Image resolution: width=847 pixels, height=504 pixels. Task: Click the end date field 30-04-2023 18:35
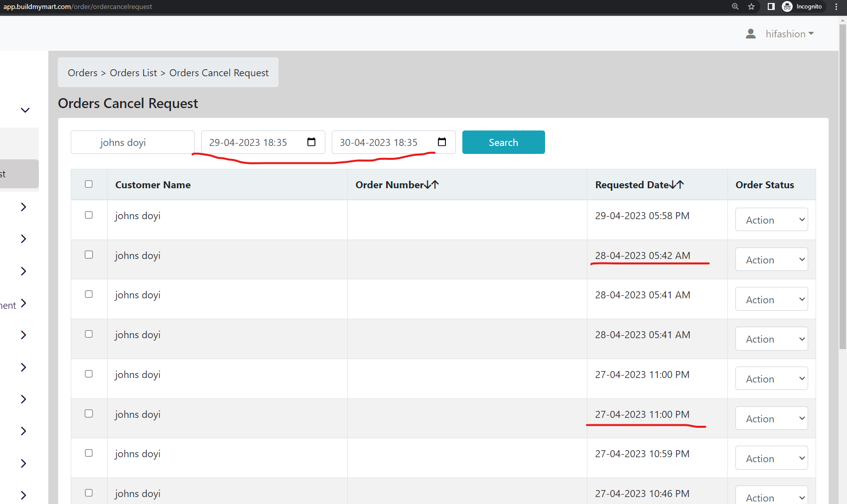pyautogui.click(x=394, y=142)
